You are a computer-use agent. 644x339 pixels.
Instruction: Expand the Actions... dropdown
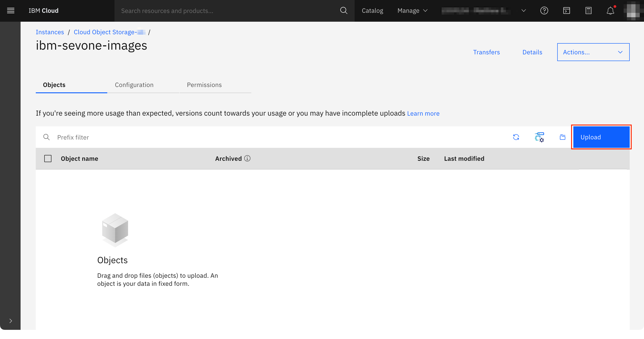593,52
